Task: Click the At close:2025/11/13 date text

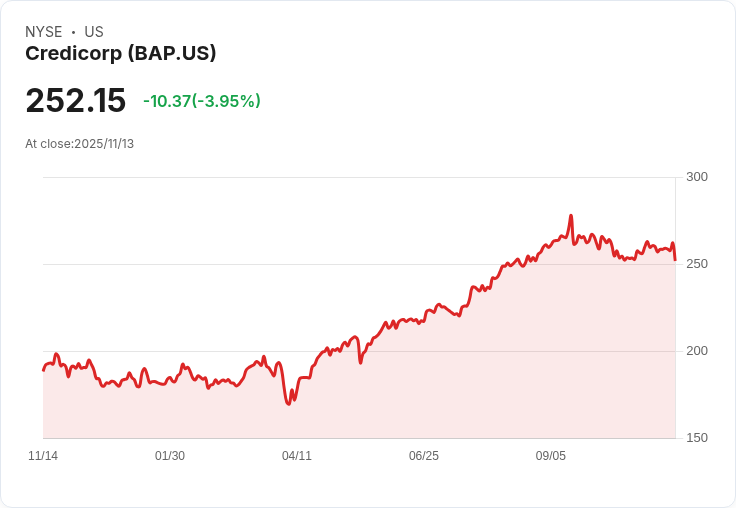Action: (79, 144)
